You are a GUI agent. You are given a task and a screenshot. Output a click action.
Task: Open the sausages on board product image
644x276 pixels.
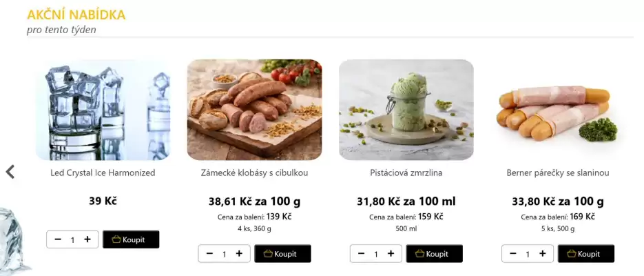255,110
